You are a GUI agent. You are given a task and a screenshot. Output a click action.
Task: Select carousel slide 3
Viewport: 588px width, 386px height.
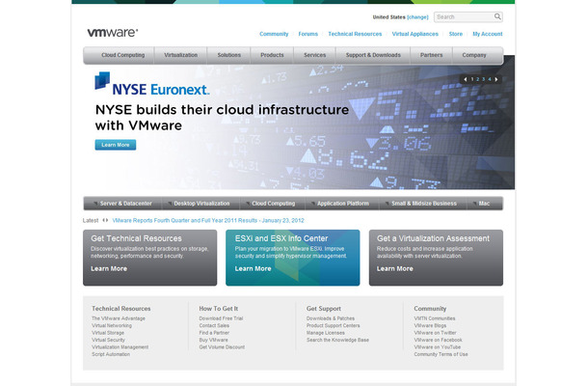pyautogui.click(x=483, y=79)
